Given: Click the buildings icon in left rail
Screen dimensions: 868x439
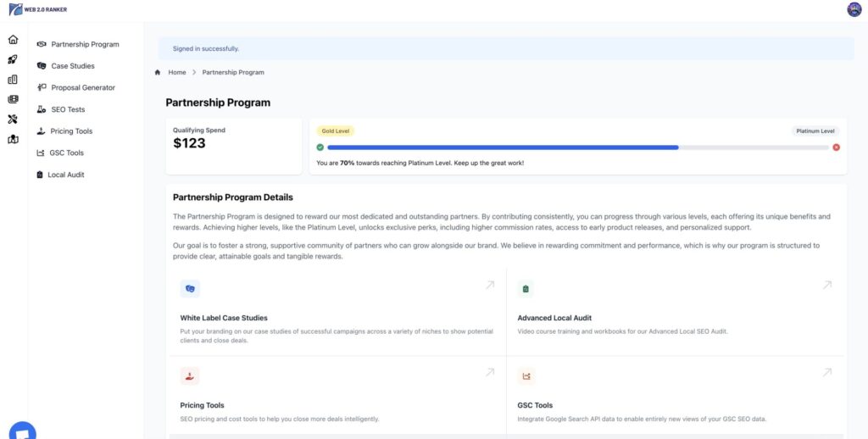Looking at the screenshot, I should tap(13, 80).
